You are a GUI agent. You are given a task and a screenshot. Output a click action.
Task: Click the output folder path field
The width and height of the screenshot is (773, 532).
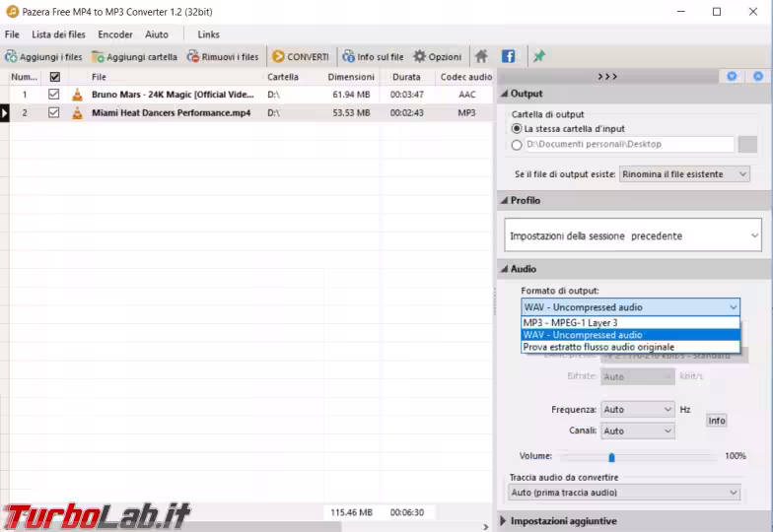click(629, 144)
